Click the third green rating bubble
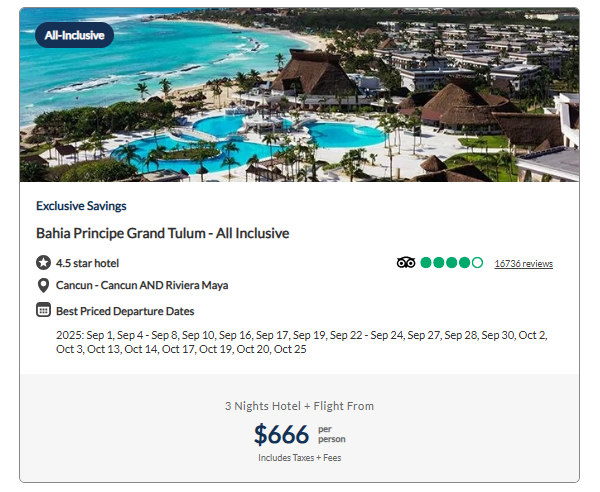600x492 pixels. point(452,263)
